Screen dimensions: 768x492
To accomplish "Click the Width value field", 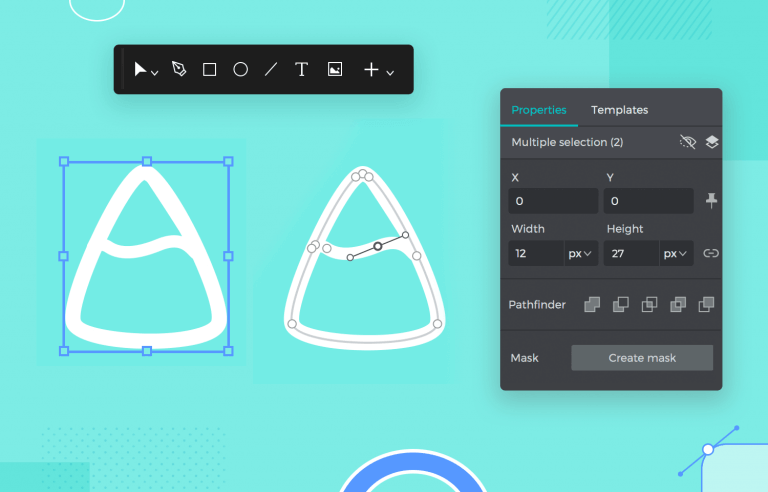I will (536, 253).
